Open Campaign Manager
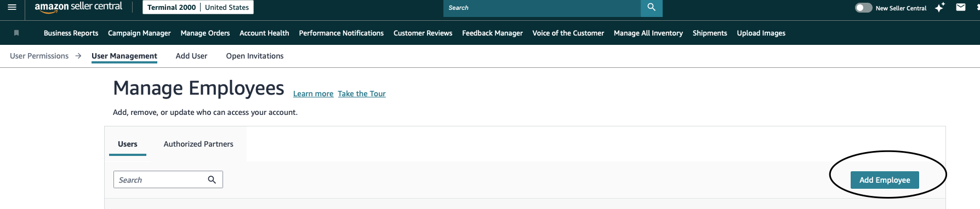This screenshot has width=980, height=209. 139,33
